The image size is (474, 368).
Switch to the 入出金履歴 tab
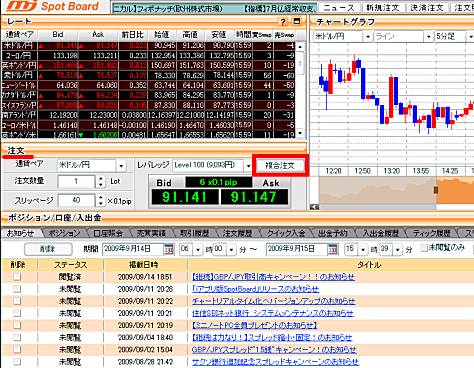tap(381, 233)
